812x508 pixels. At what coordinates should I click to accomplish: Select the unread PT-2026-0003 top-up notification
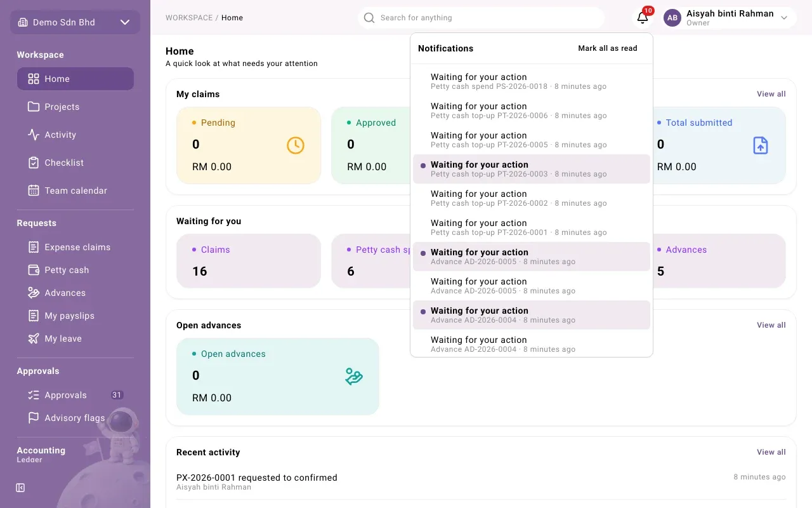[x=532, y=169]
